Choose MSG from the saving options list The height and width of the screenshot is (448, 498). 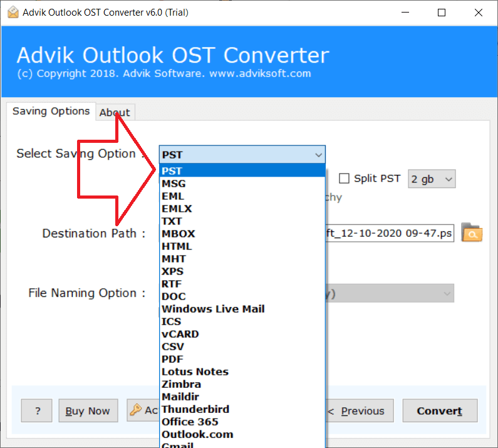click(242, 184)
